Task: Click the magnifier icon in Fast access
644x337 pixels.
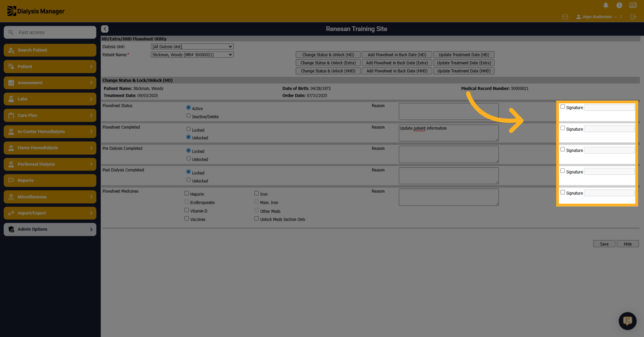Action: point(11,32)
